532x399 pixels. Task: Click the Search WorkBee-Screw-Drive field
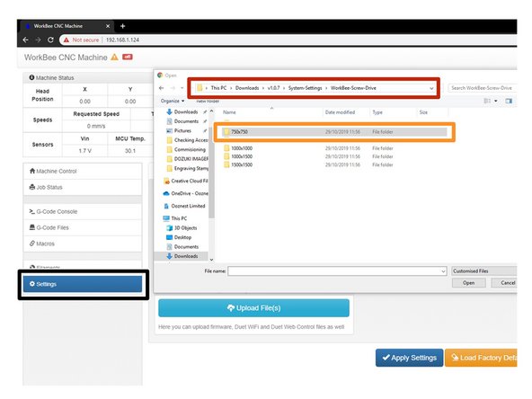[x=482, y=88]
